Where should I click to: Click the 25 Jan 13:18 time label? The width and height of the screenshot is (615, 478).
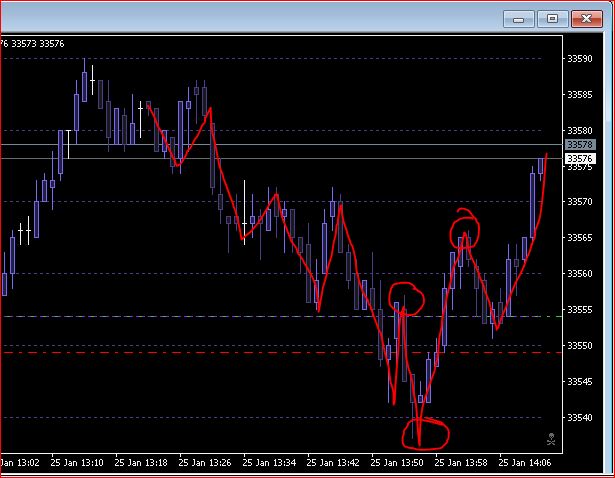[141, 463]
